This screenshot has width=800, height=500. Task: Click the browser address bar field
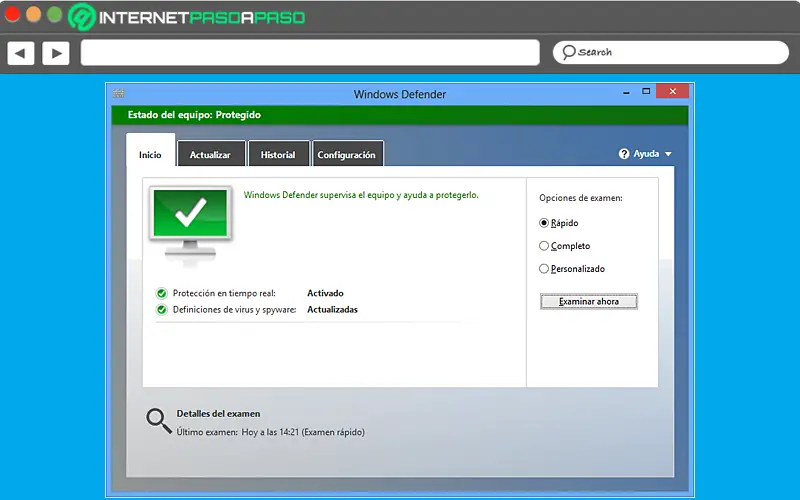click(x=310, y=53)
